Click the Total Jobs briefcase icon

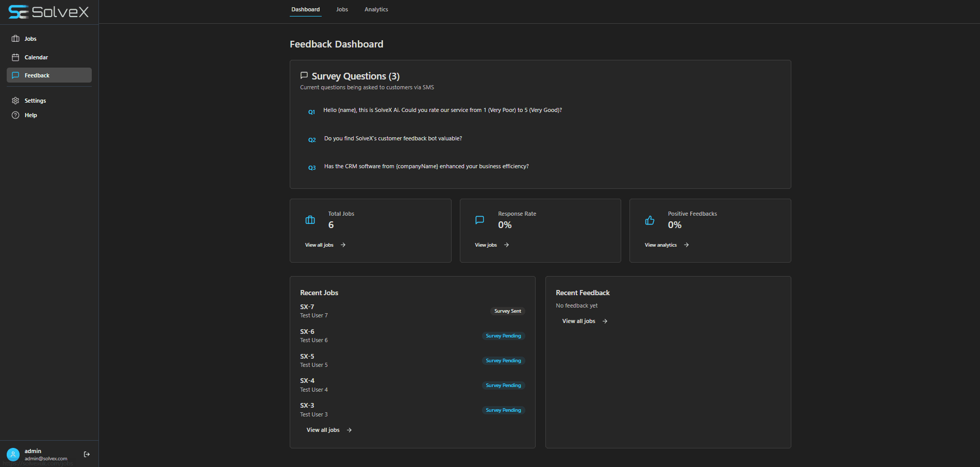pyautogui.click(x=310, y=220)
